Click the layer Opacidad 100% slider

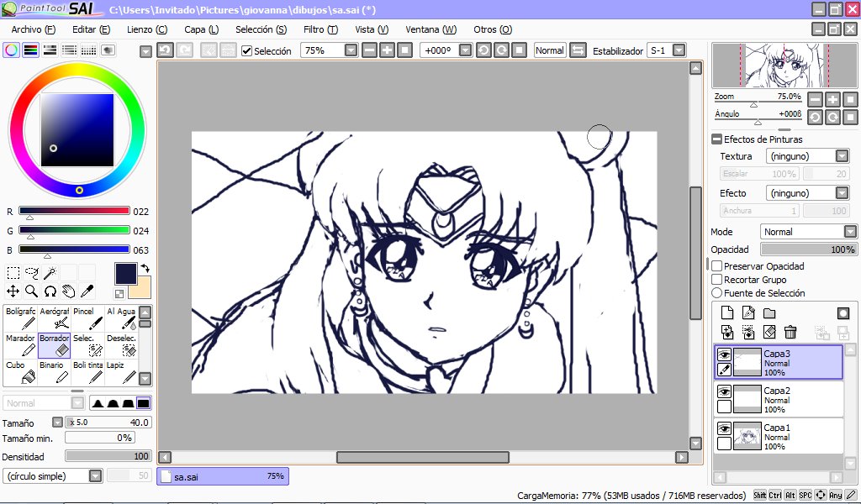click(808, 249)
